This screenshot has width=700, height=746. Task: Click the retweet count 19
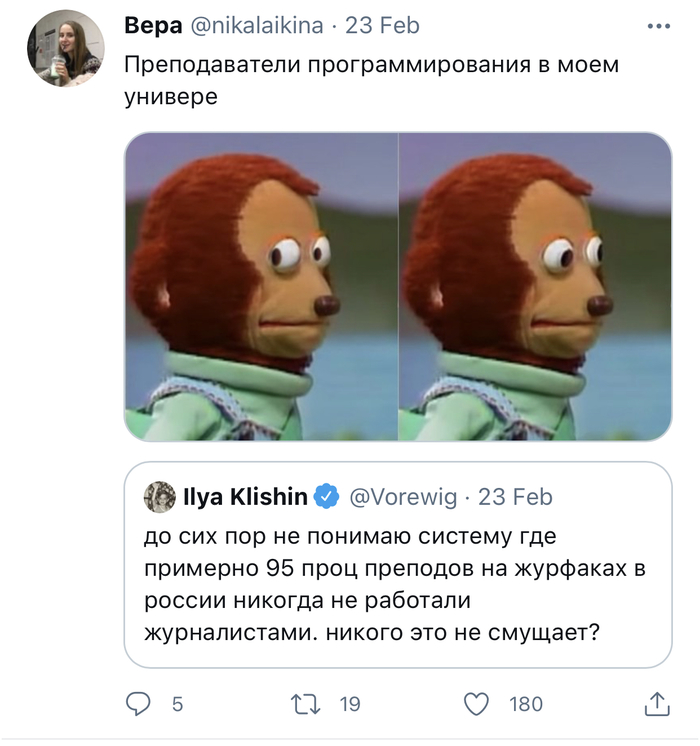pyautogui.click(x=349, y=705)
